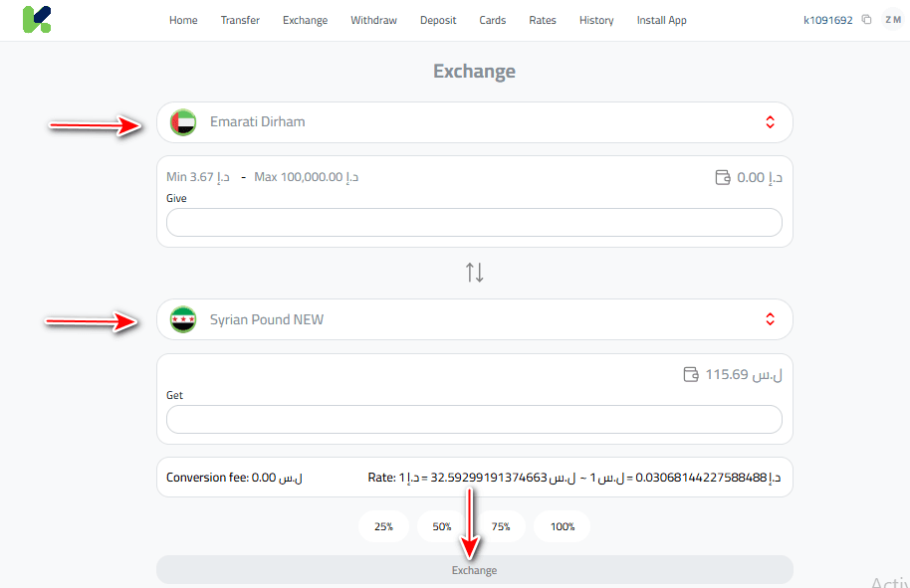Click the Dirham wallet balance icon
The width and height of the screenshot is (910, 588).
click(x=724, y=178)
